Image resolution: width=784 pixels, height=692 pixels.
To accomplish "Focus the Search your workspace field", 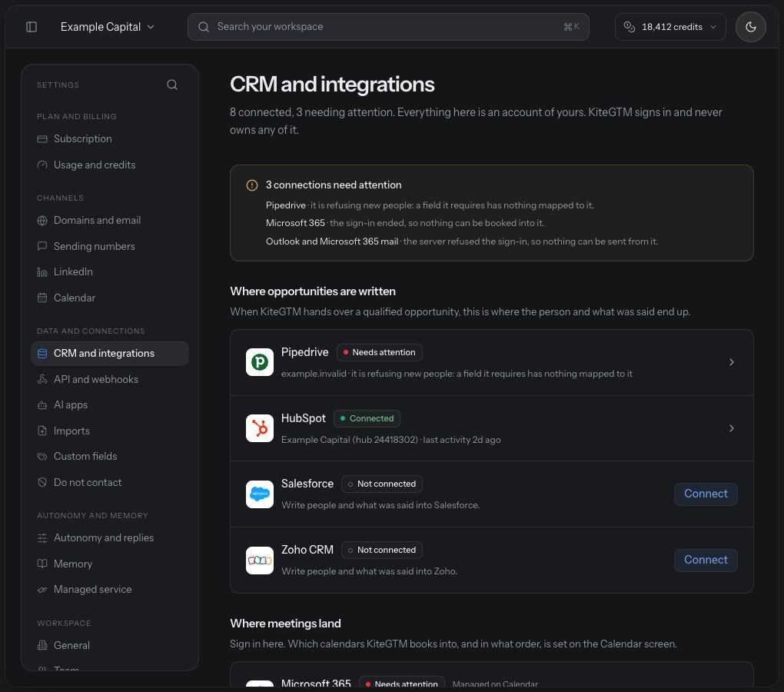I will (388, 26).
